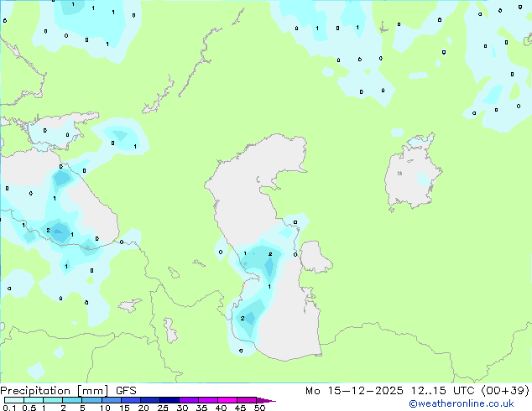Click the 'GFS' model label
532x411 pixels.
[x=126, y=391]
